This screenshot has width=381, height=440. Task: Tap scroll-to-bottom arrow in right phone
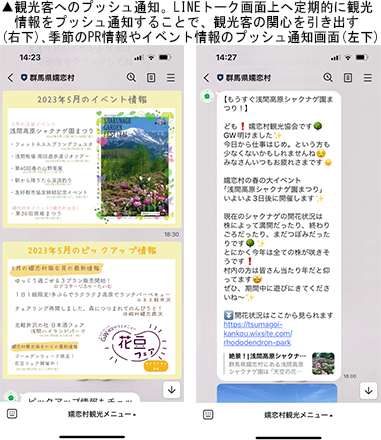(368, 390)
